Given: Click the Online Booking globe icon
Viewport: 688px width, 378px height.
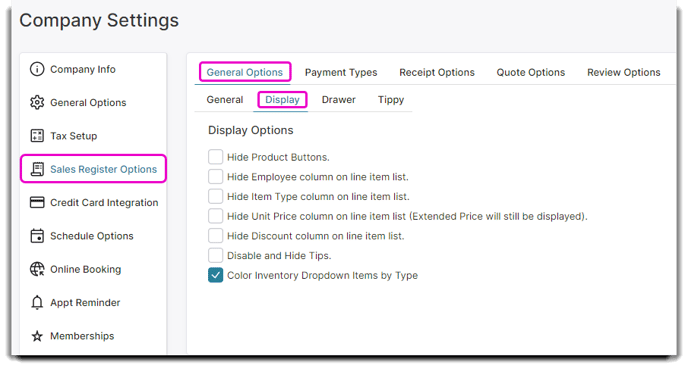Looking at the screenshot, I should pyautogui.click(x=37, y=269).
